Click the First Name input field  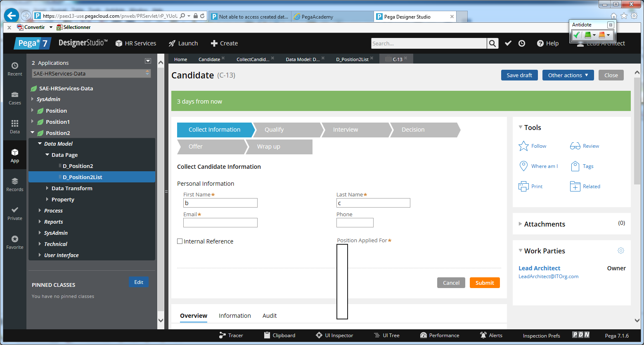[x=220, y=203]
